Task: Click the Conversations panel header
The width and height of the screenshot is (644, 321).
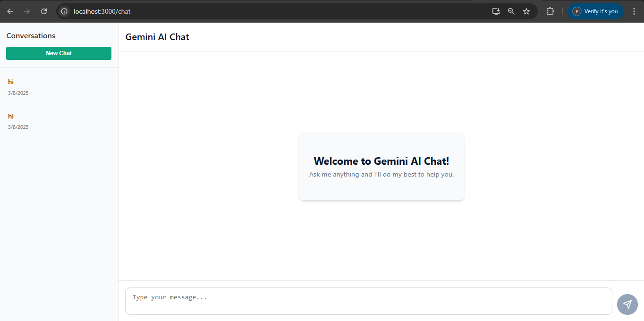Action: coord(31,35)
